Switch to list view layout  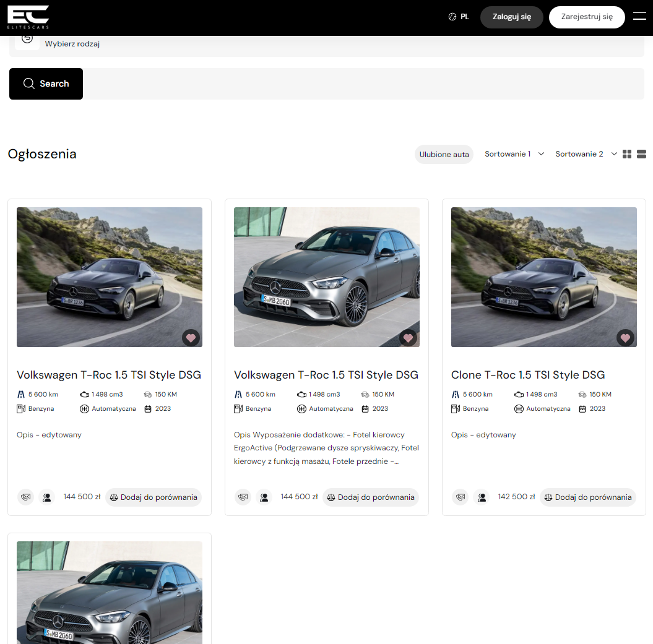[x=641, y=154]
